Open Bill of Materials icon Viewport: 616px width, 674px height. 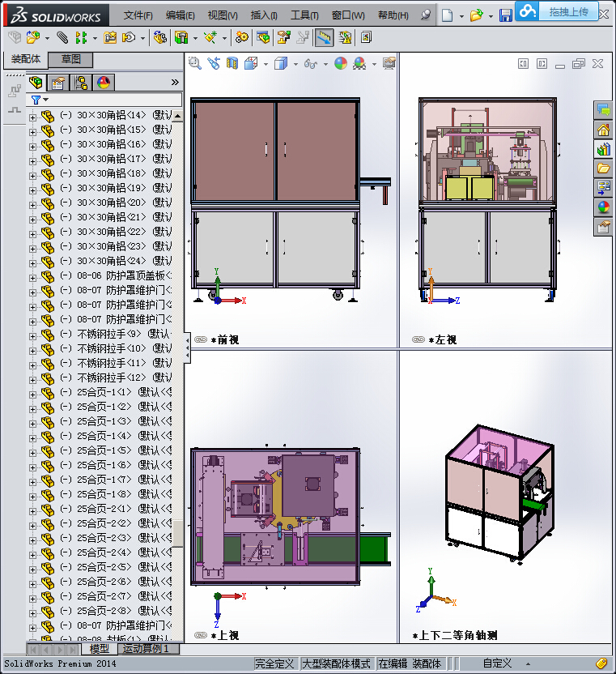263,38
